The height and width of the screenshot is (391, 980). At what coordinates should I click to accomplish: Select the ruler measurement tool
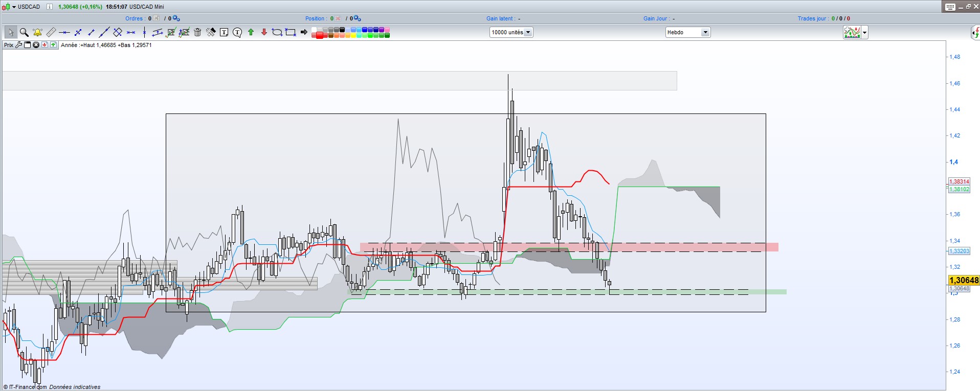click(51, 32)
